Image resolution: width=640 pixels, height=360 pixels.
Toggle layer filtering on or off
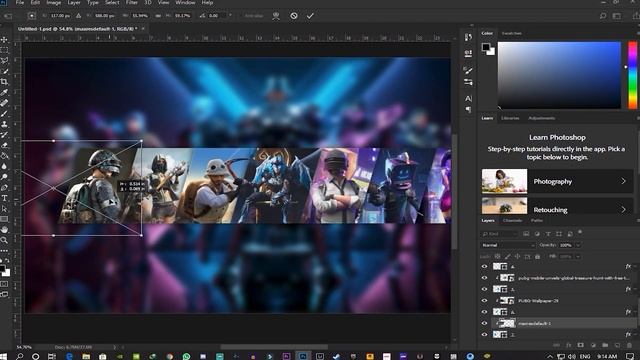coord(580,232)
